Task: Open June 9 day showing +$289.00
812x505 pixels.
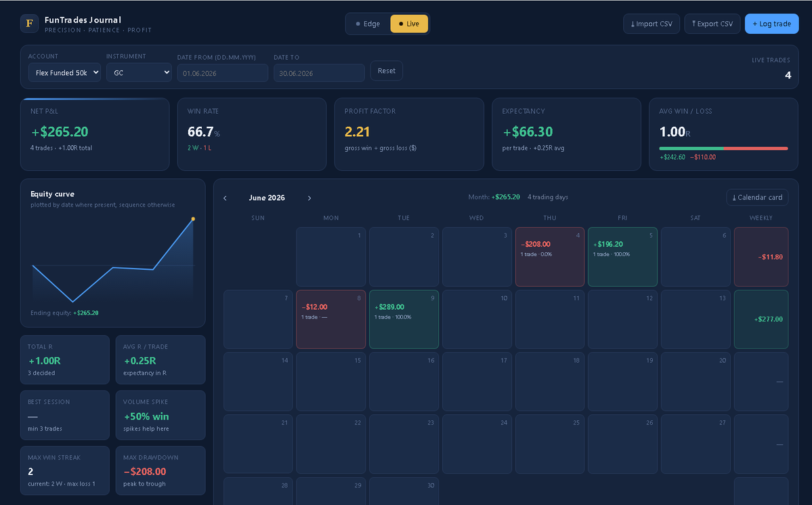Action: pyautogui.click(x=404, y=319)
